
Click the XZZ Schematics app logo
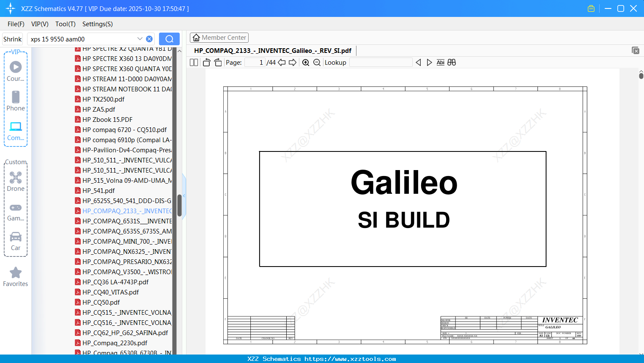11,8
